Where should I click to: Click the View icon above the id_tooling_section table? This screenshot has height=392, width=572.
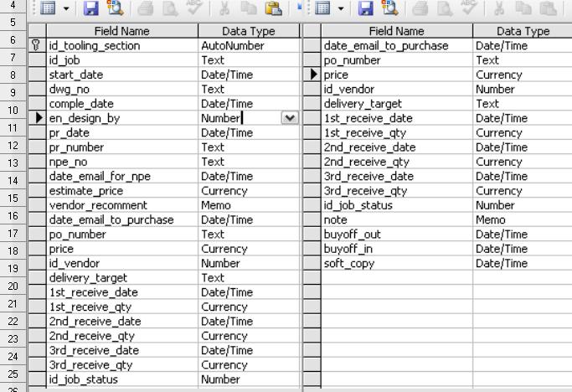click(x=48, y=8)
